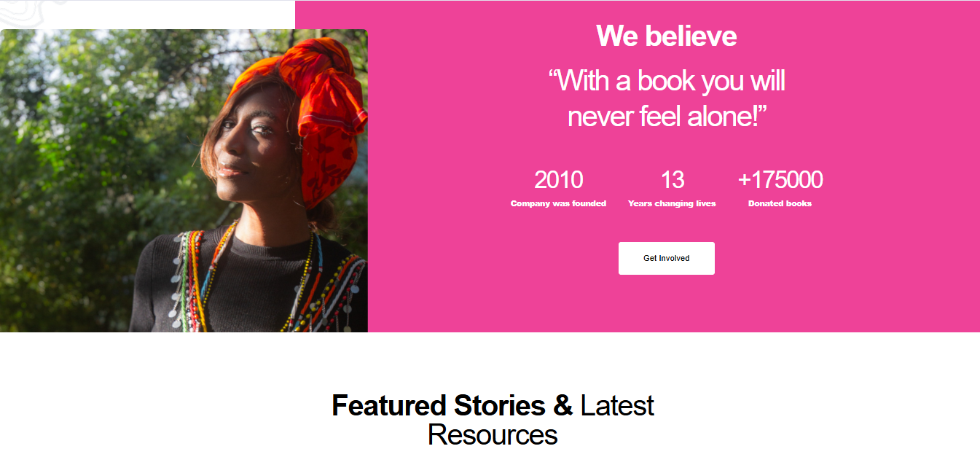Click the "We believe" heading
980x473 pixels.
click(666, 36)
